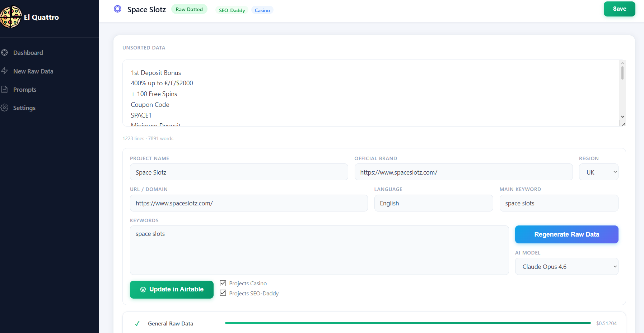Toggle the Projects Casino checkbox
644x333 pixels.
pyautogui.click(x=223, y=283)
